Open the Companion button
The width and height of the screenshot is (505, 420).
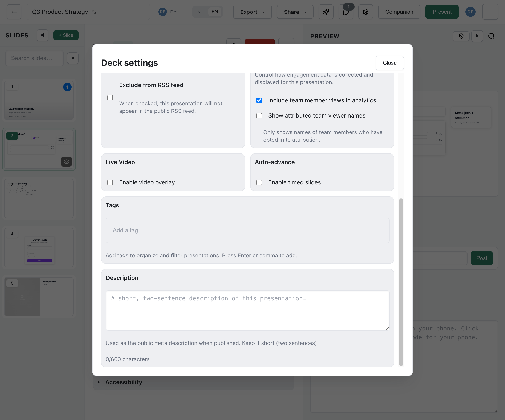click(399, 12)
